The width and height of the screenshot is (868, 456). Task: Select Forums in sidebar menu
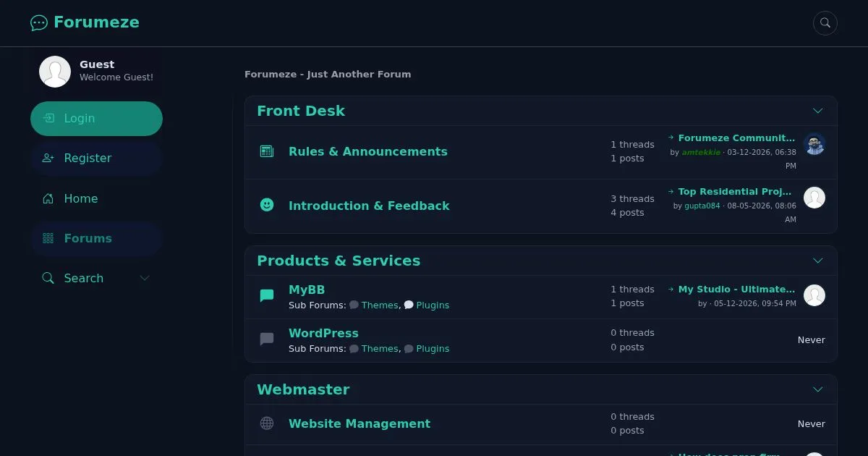tap(96, 238)
